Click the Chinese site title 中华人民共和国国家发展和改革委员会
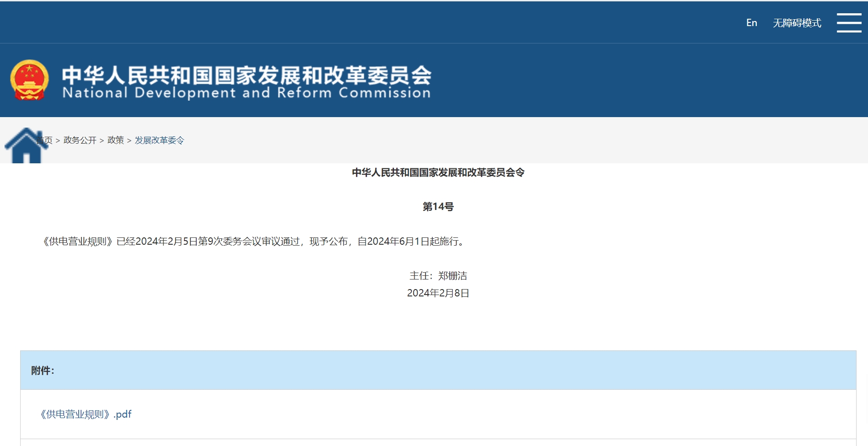Viewport: 868px width, 446px height. 246,75
